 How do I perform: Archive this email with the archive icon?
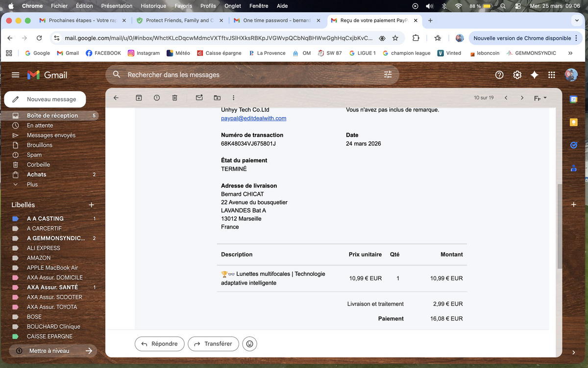[139, 98]
